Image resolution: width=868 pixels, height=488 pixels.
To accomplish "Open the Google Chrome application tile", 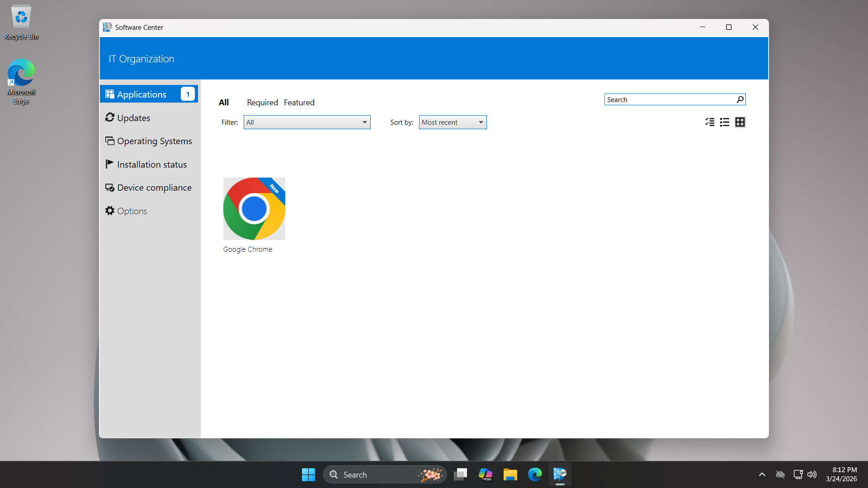I will click(254, 209).
